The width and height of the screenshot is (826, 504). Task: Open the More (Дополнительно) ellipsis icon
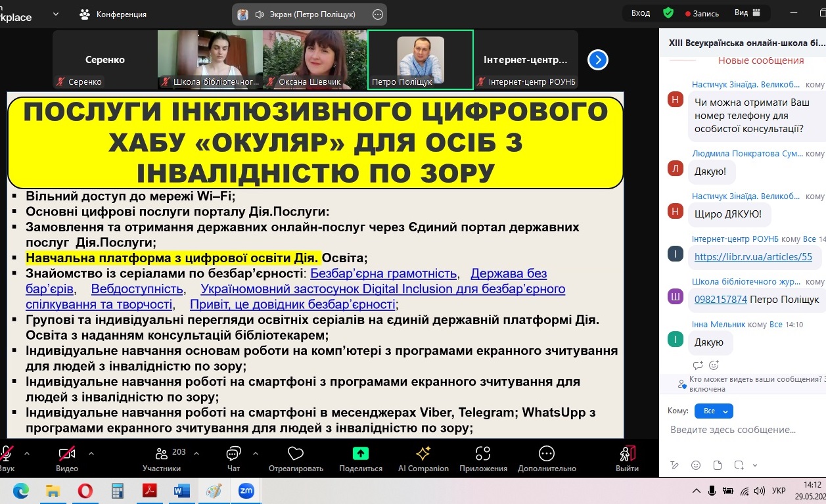tap(546, 454)
